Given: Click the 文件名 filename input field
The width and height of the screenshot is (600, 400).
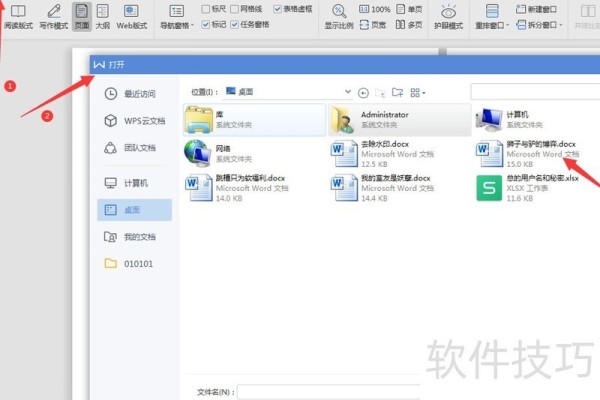Looking at the screenshot, I should pos(329,392).
